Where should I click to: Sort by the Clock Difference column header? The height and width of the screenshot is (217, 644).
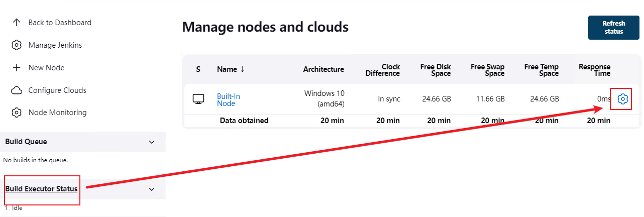tap(383, 70)
